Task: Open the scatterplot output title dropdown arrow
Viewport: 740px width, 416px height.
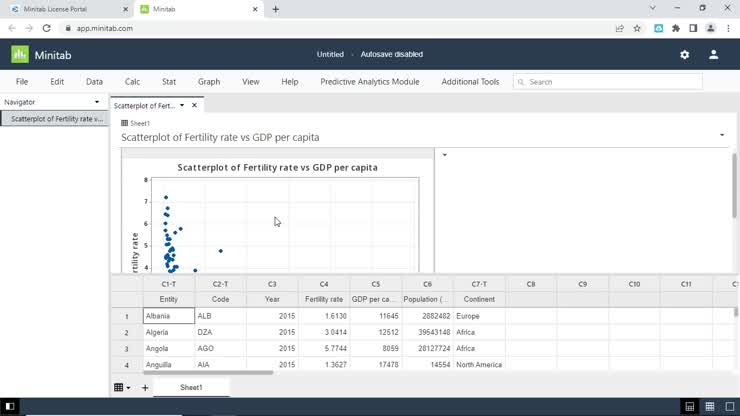Action: point(722,136)
